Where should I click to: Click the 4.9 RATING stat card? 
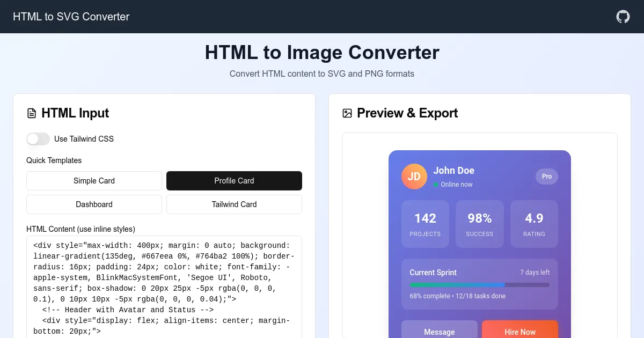[534, 224]
